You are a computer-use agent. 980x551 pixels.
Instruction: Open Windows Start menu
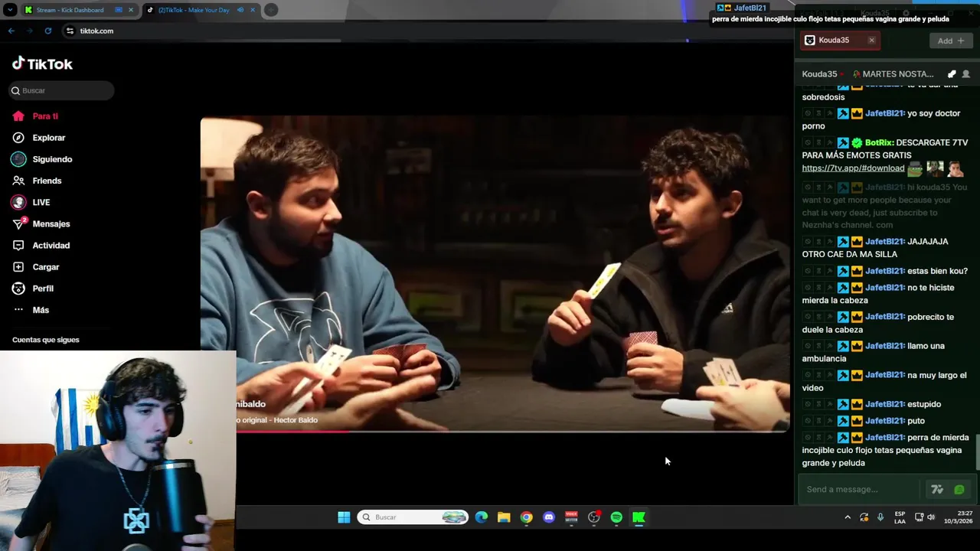click(x=344, y=517)
